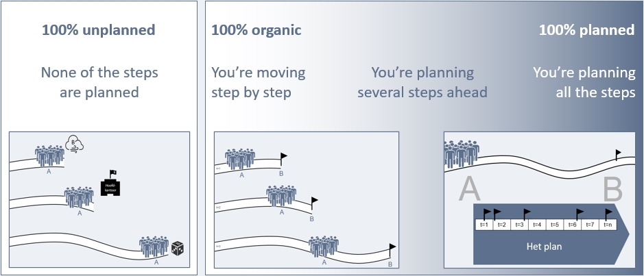644x276 pixels.
Task: Click the Het plan arrow label
Action: (544, 247)
